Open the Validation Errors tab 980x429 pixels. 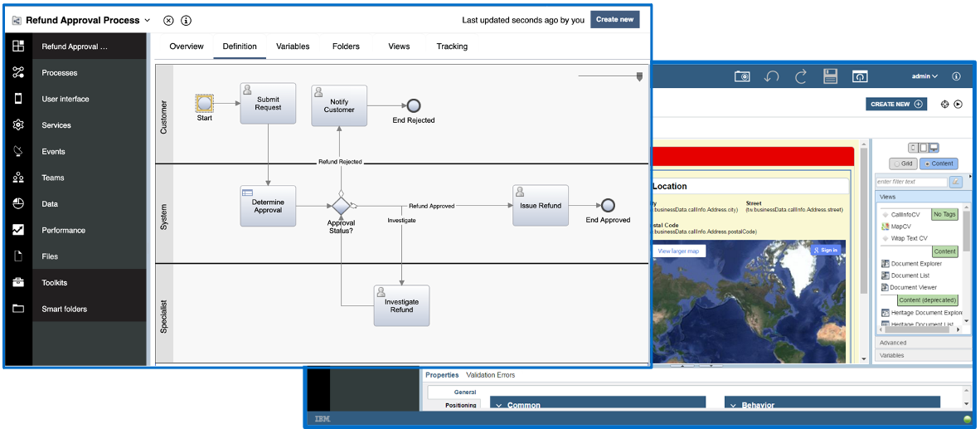pos(491,375)
